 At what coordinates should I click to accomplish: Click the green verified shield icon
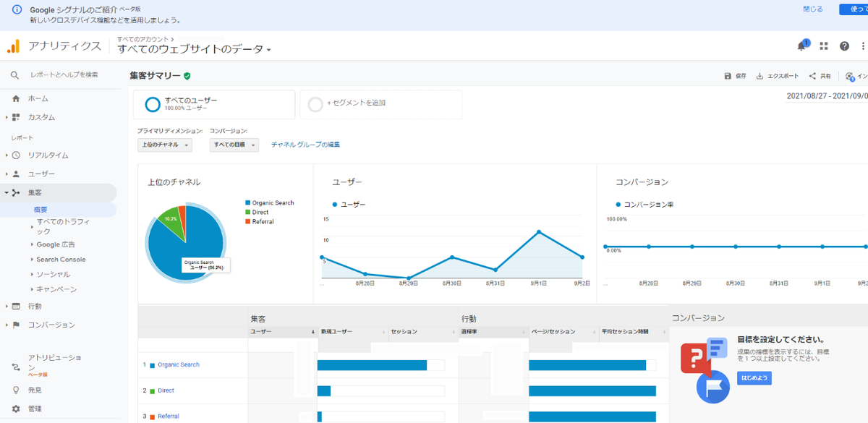pyautogui.click(x=187, y=75)
